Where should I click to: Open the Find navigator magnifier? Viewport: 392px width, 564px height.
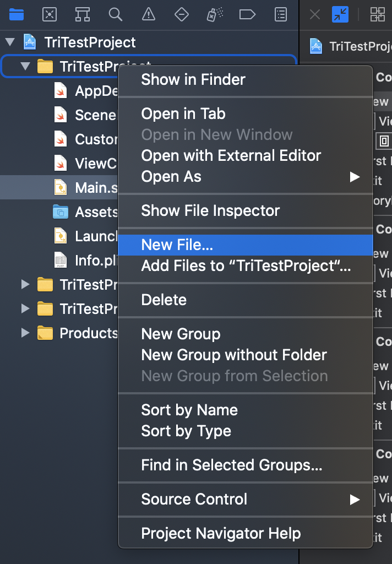[116, 14]
